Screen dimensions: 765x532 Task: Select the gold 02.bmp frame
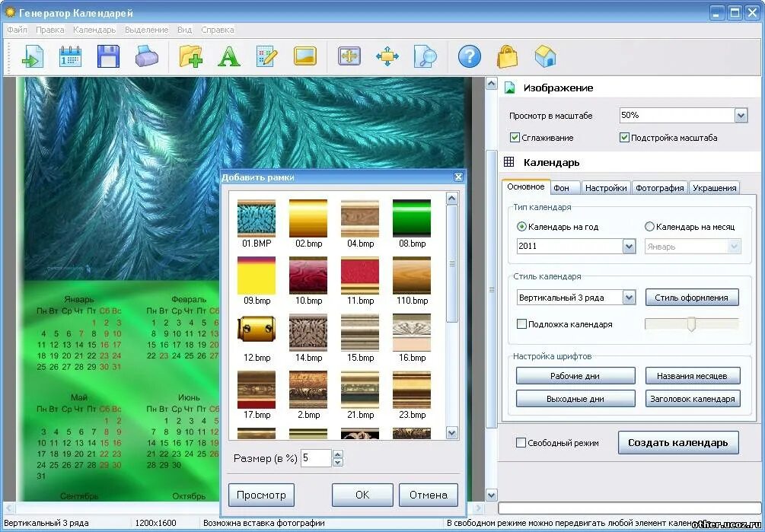308,218
